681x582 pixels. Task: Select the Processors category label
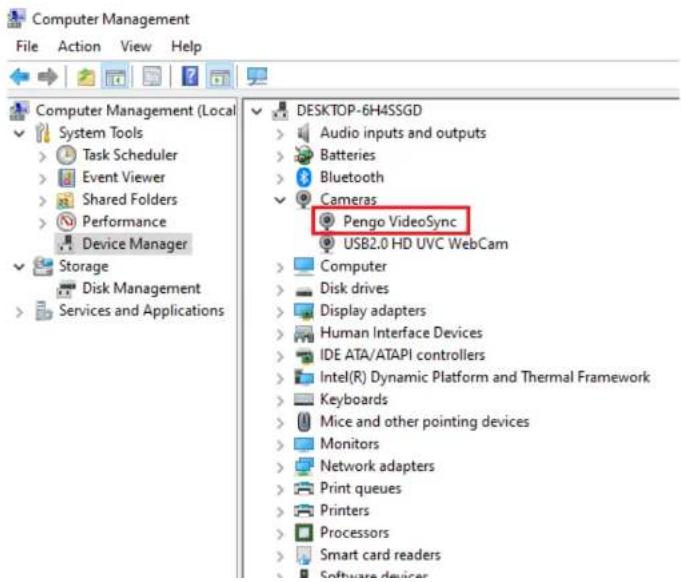(x=354, y=532)
